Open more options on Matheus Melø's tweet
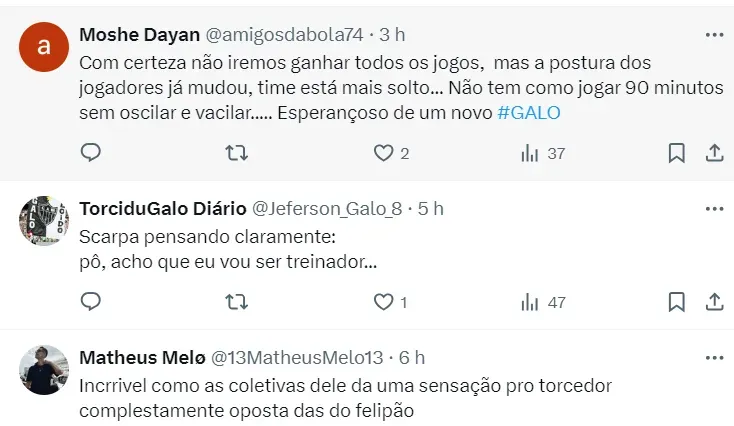Screen dimensions: 734x426 click(x=713, y=357)
